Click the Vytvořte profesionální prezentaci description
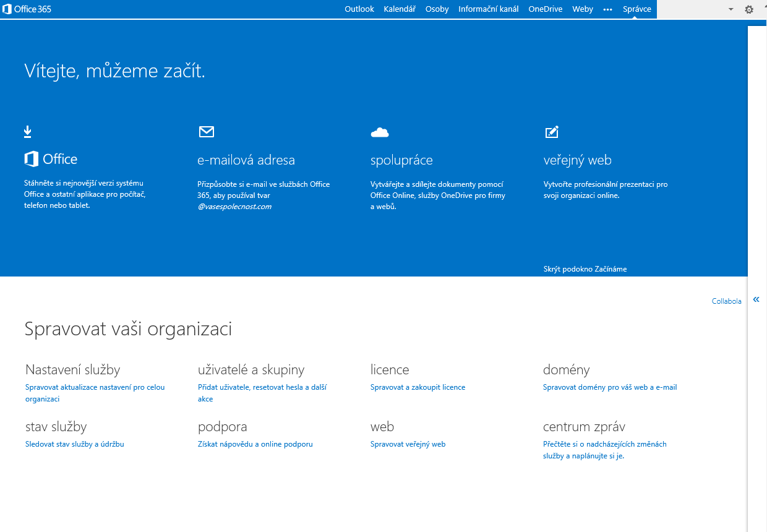The image size is (767, 532). (606, 190)
